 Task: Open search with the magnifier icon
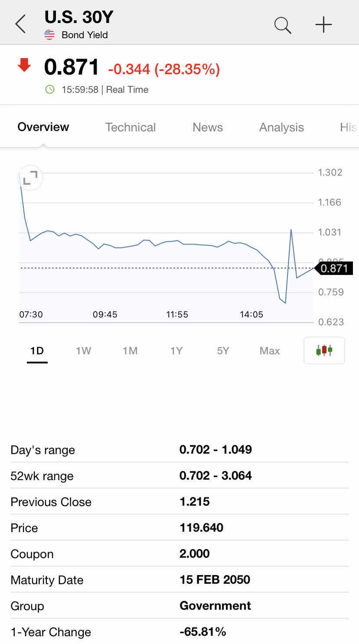tap(282, 25)
